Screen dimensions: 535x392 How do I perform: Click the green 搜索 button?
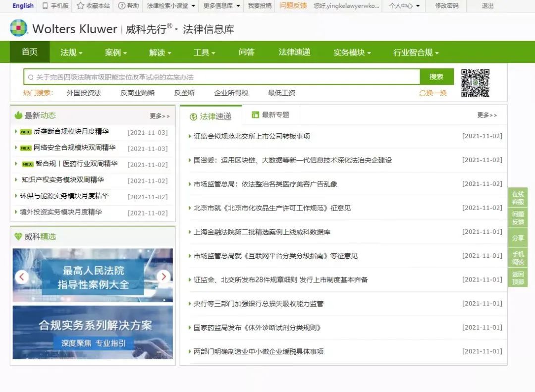(436, 77)
